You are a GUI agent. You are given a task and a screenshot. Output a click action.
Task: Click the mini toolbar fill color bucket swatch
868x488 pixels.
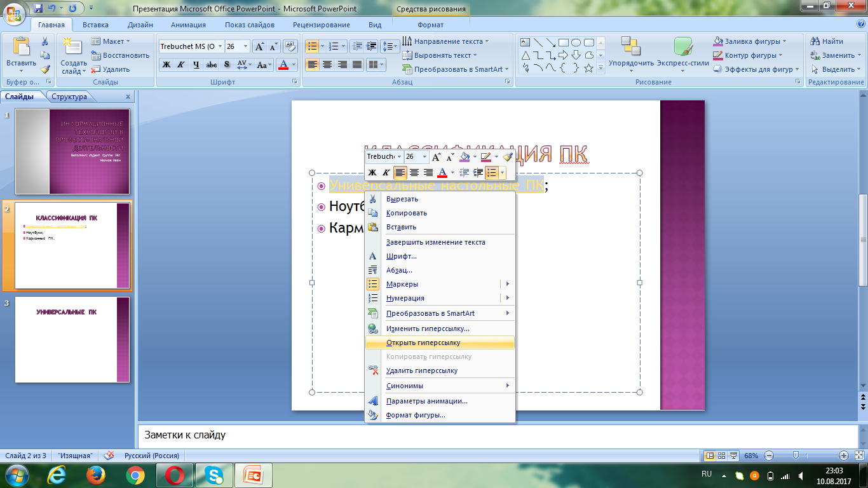tap(465, 156)
